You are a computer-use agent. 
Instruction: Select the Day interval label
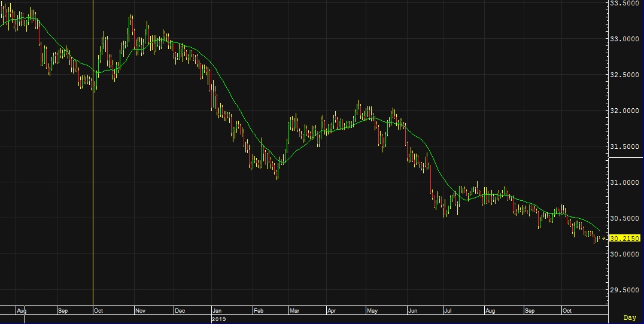tap(630, 317)
